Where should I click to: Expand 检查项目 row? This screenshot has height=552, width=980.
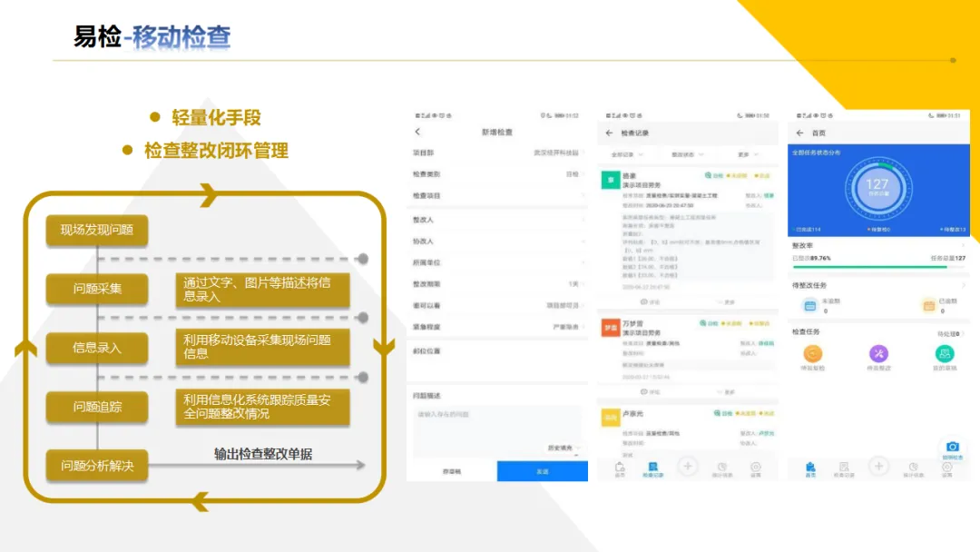pos(497,196)
